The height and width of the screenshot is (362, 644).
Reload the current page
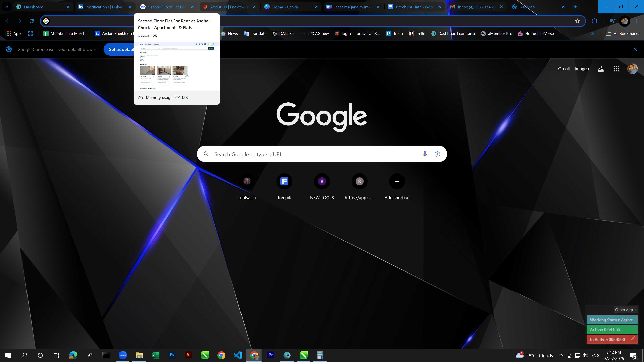(x=32, y=21)
